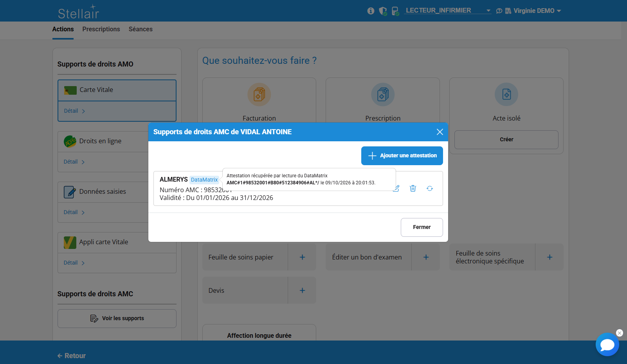
Task: Click the Carte Vitale card icon
Action: tap(70, 90)
